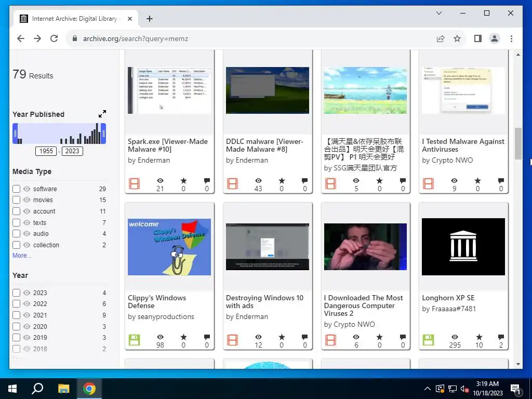The width and height of the screenshot is (532, 399).
Task: Edit the 1955 start year field
Action: pyautogui.click(x=46, y=151)
